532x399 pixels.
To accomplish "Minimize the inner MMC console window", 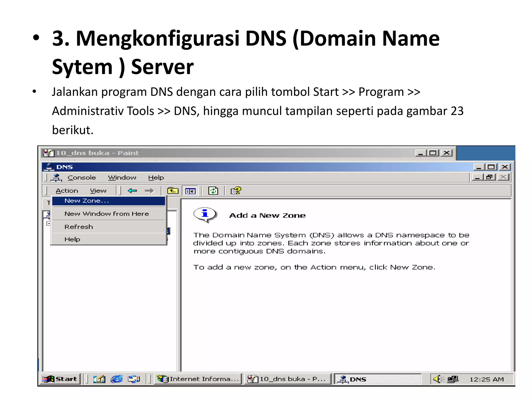I will (477, 177).
